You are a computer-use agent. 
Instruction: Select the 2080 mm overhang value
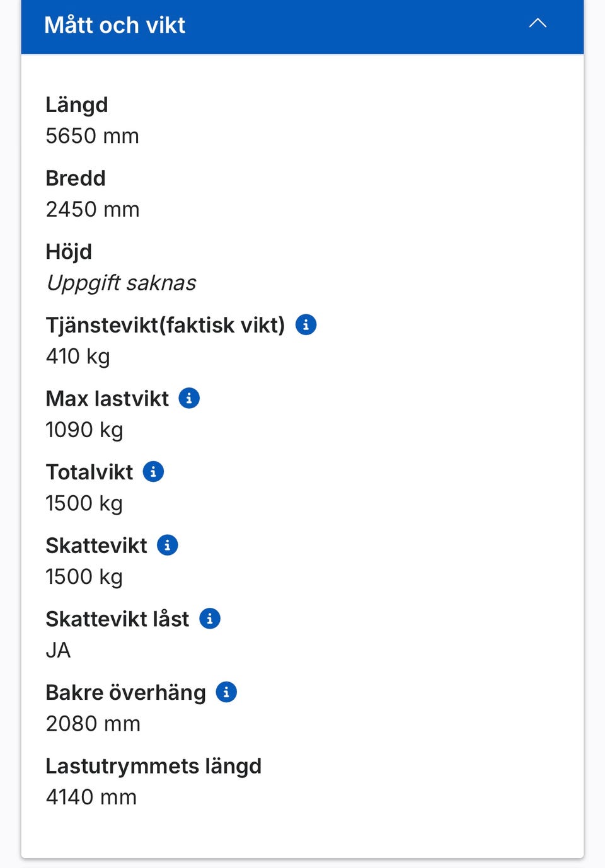click(x=93, y=724)
